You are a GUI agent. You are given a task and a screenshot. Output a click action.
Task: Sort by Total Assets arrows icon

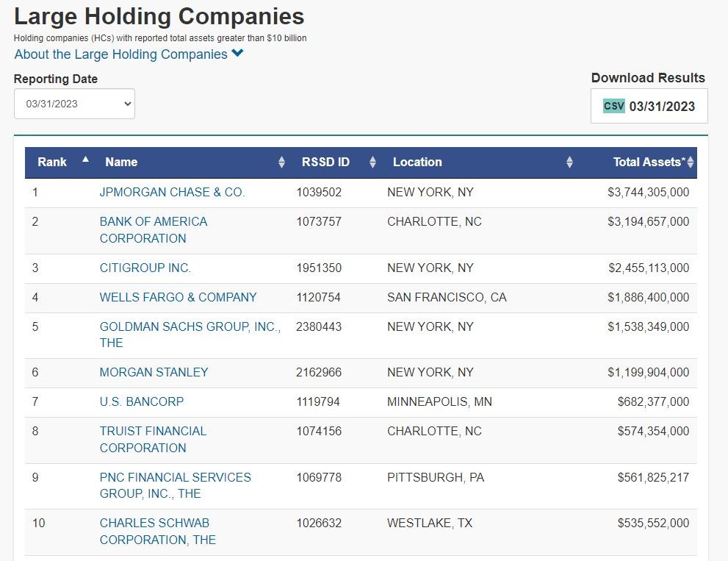pyautogui.click(x=691, y=162)
